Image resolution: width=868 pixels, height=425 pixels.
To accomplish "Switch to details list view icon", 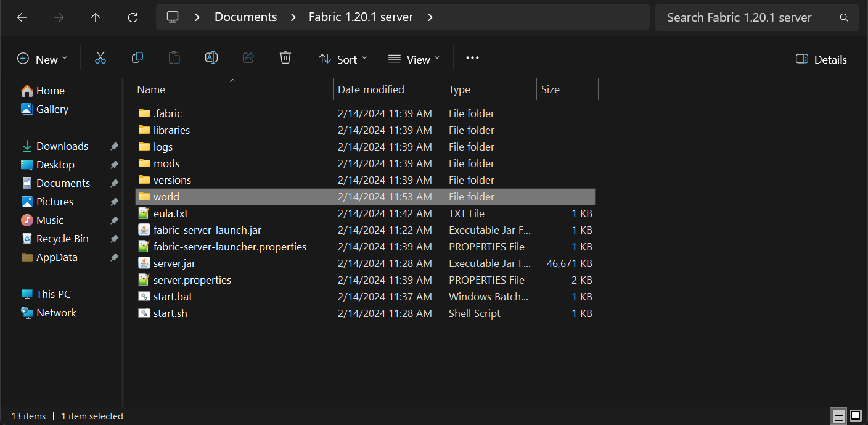I will coord(839,416).
